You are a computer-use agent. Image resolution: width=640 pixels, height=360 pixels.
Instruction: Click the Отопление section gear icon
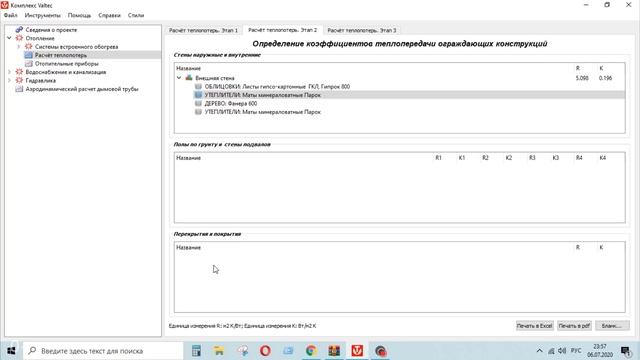[19, 38]
